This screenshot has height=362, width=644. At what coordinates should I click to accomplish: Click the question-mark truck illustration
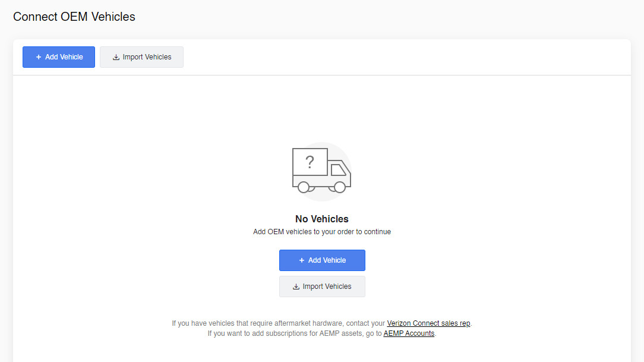(x=322, y=171)
